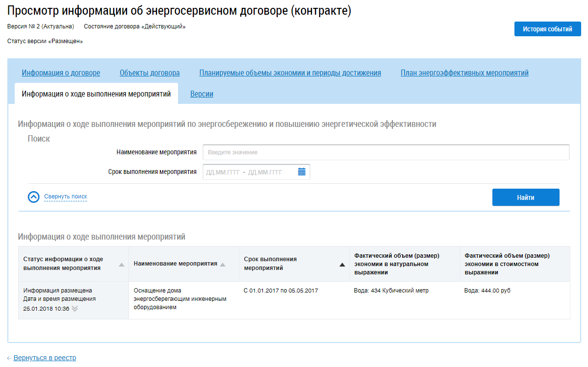
Task: Switch to Объекты договора tab
Action: point(150,73)
